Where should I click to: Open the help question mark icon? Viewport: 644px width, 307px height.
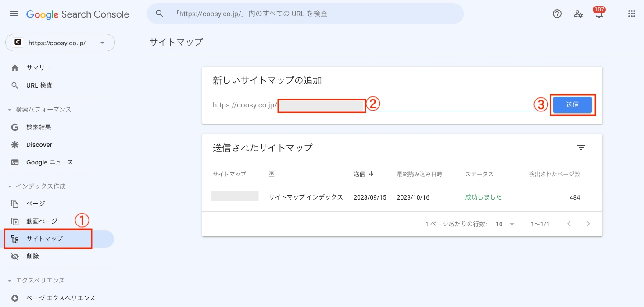coord(557,14)
